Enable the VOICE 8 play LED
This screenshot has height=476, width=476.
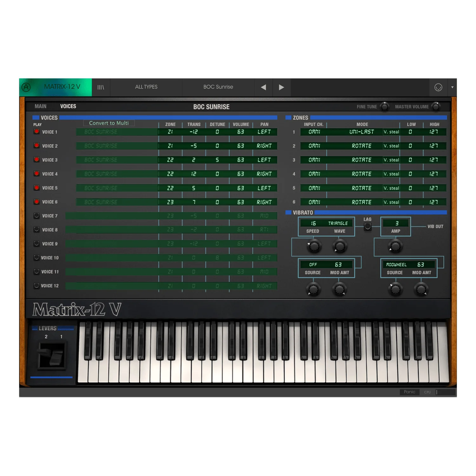[36, 229]
